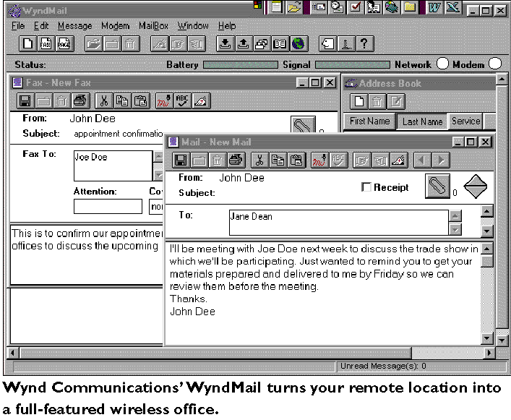The height and width of the screenshot is (420, 511).
Task: Save the fax using floppy disk icon
Action: pos(25,100)
